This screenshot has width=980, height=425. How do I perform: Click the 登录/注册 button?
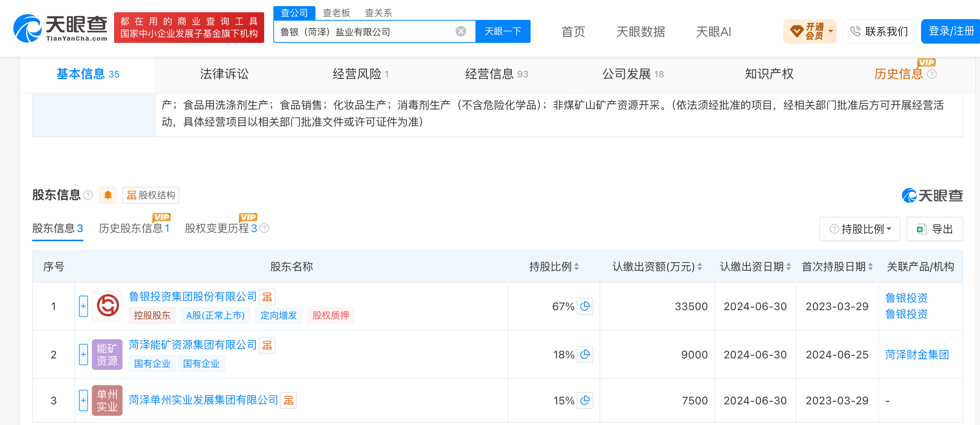(x=951, y=31)
